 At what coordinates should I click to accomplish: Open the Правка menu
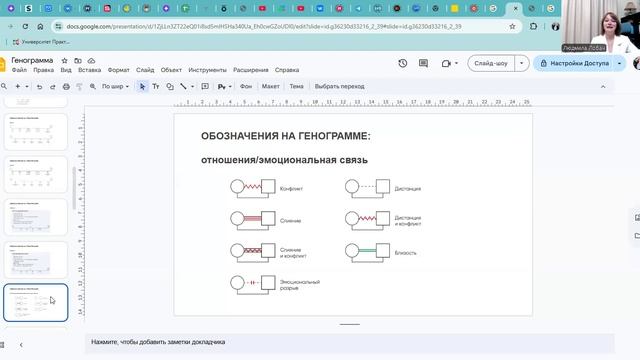(44, 70)
